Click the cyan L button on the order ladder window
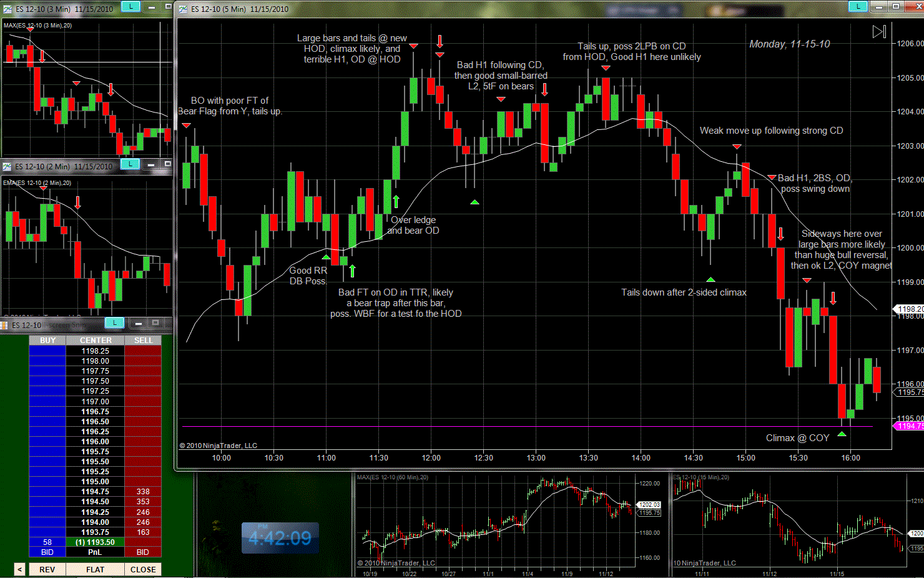Image resolution: width=924 pixels, height=578 pixels. [x=114, y=322]
